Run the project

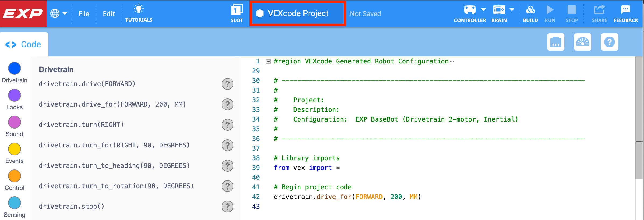(550, 13)
